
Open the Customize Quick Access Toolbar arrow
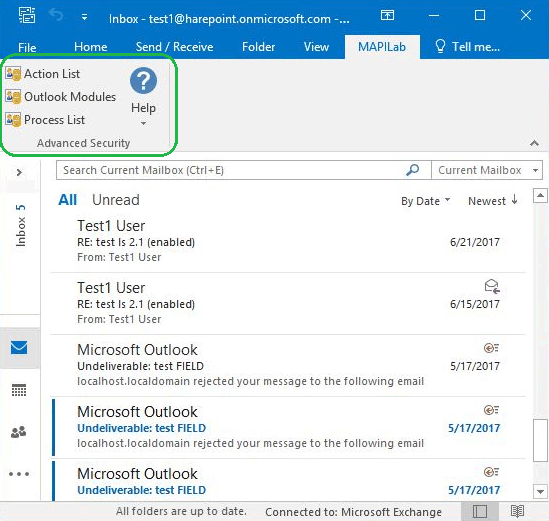click(84, 16)
